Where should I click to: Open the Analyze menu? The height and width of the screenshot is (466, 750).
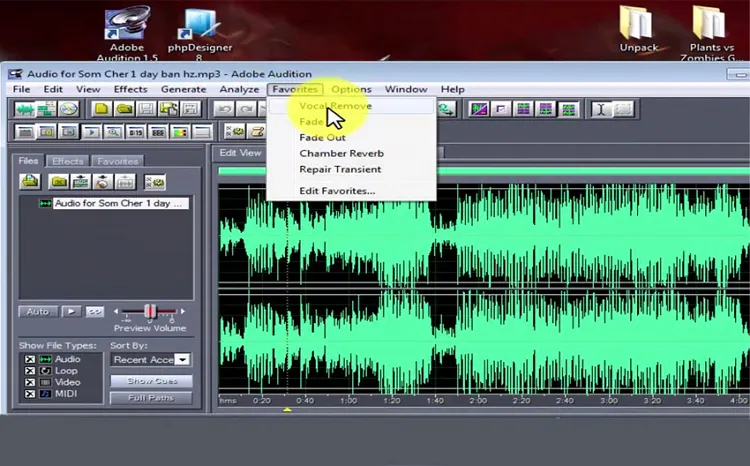click(239, 89)
